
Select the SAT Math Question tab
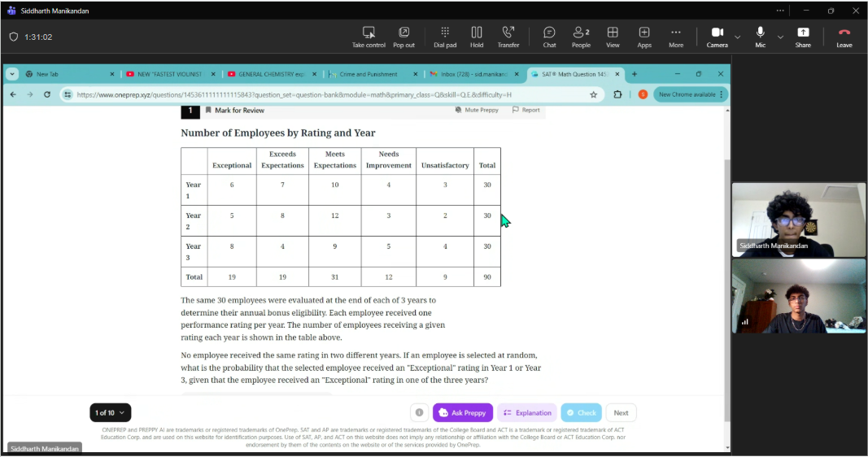(x=576, y=74)
